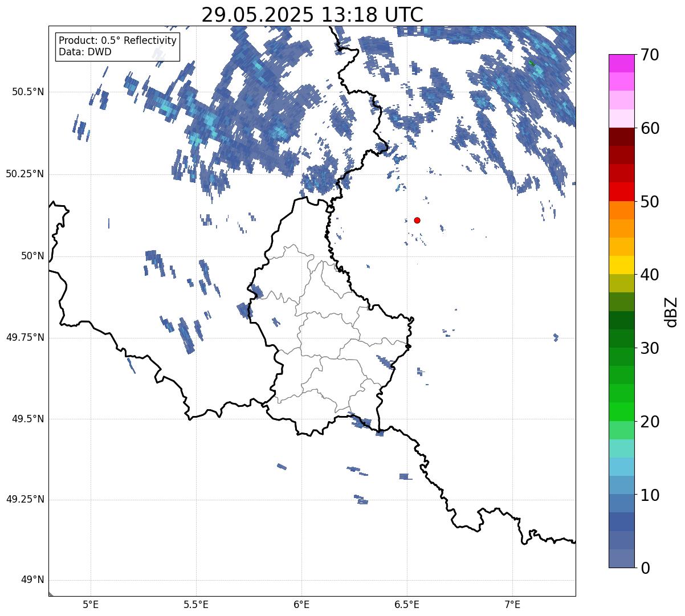
Task: Click the longitude label 5.5°E
Action: (x=196, y=604)
